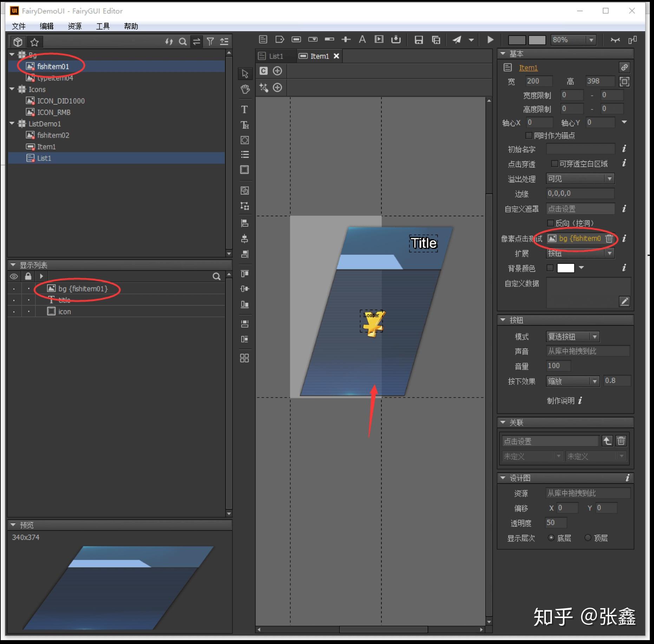Open the 扩展 dropdown
Viewport: 654px width, 644px height.
click(x=580, y=253)
